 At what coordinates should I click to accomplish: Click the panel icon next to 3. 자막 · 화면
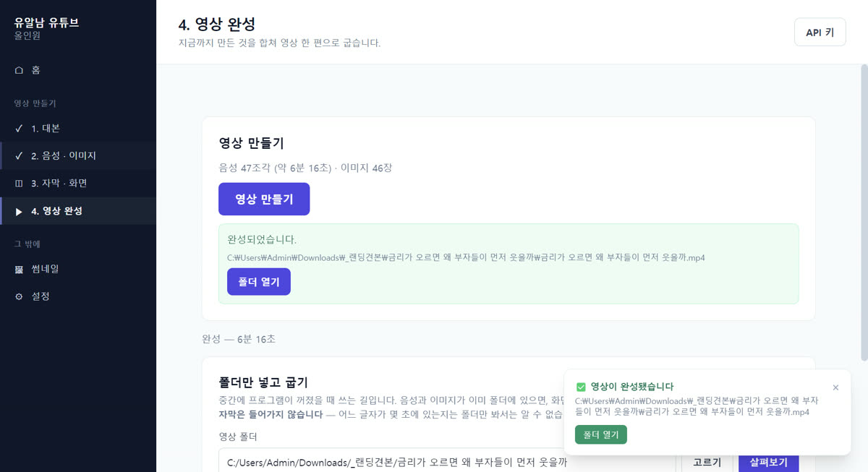(19, 183)
